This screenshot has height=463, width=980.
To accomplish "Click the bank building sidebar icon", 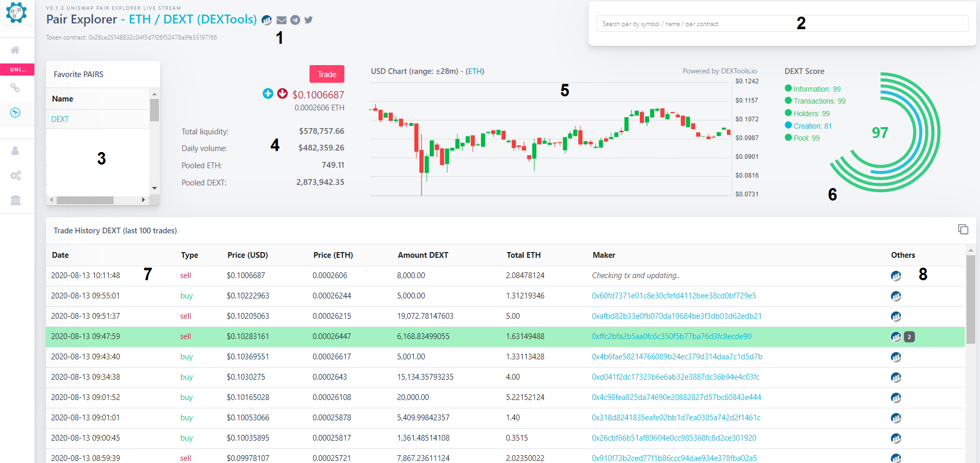I will 16,200.
